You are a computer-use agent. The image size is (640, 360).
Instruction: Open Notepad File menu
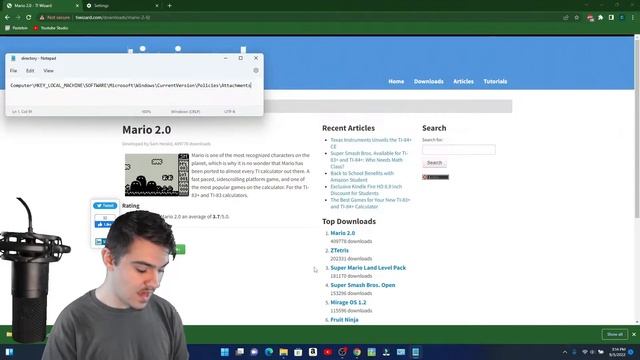coord(13,71)
